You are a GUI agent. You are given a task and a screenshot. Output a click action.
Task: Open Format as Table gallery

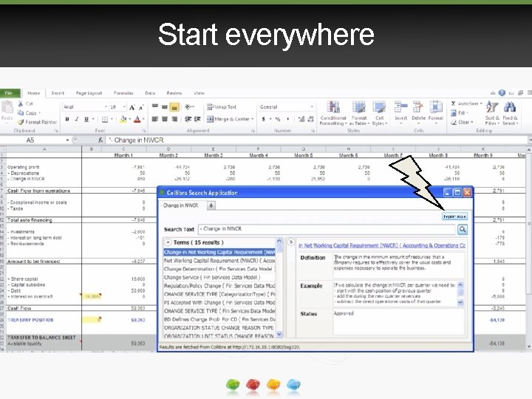tap(358, 113)
